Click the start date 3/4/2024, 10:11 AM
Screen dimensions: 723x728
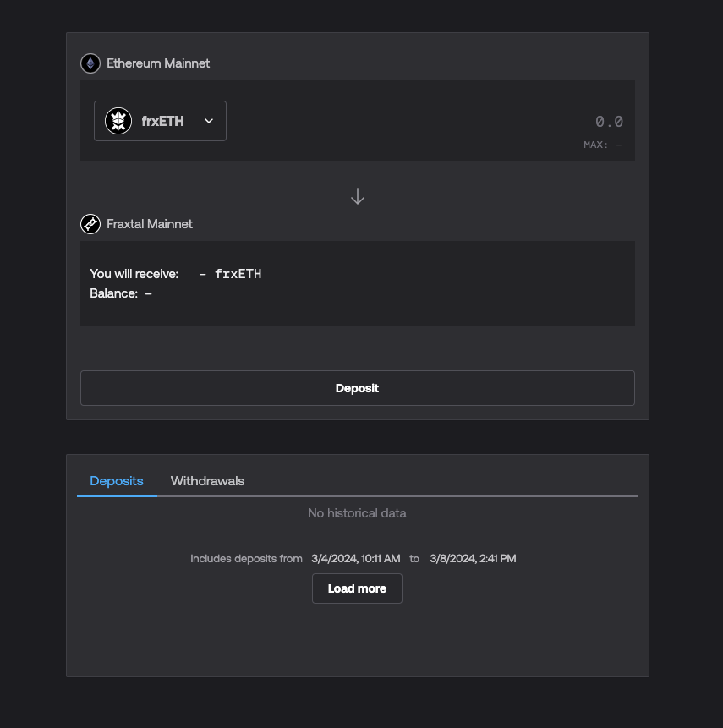(355, 559)
